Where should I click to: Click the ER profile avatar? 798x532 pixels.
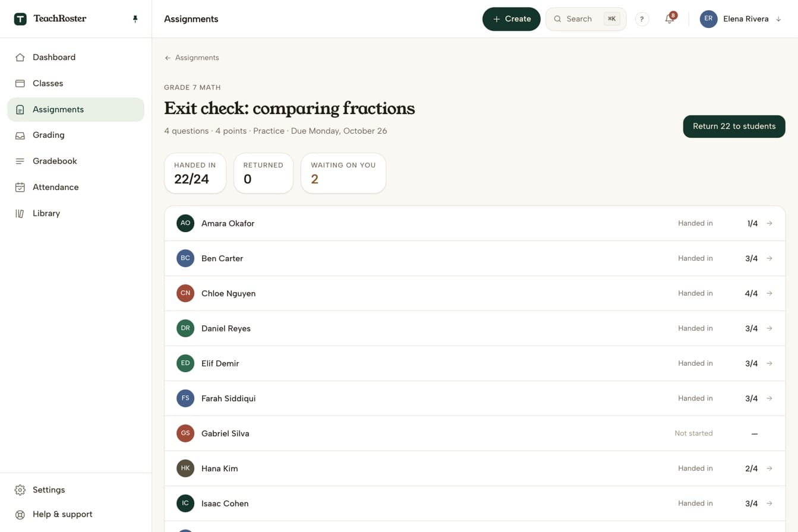pos(708,19)
